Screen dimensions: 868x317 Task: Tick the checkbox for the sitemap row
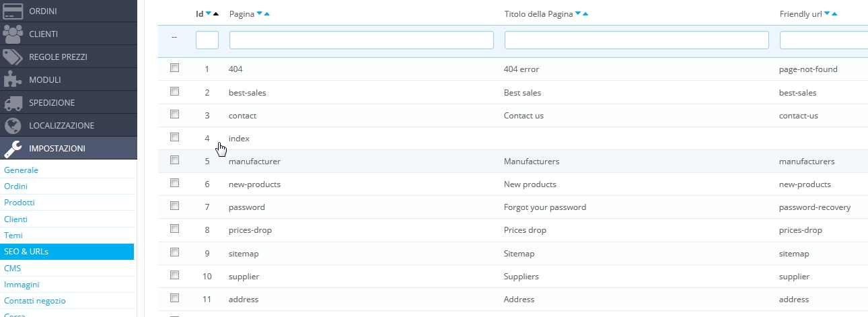(x=175, y=252)
